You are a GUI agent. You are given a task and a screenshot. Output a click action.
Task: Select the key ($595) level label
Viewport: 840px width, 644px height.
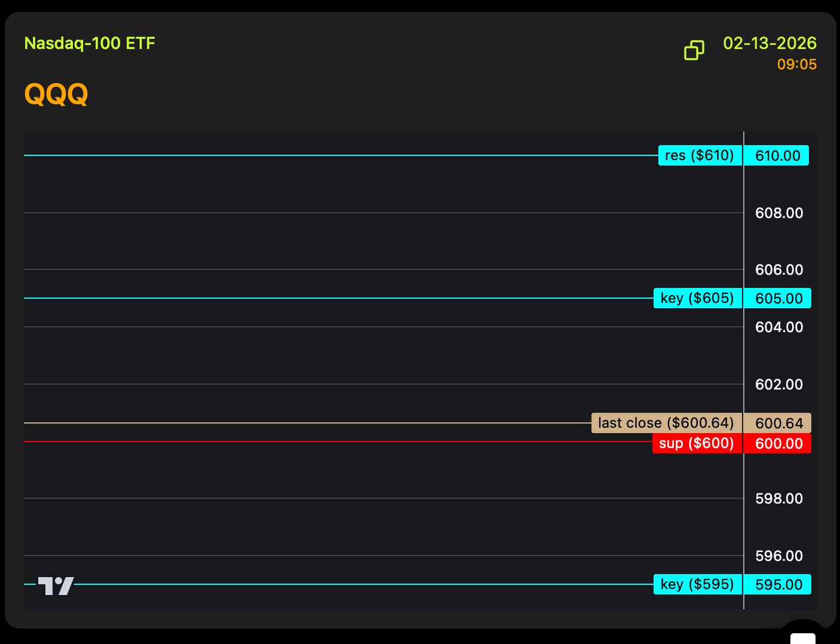697,584
